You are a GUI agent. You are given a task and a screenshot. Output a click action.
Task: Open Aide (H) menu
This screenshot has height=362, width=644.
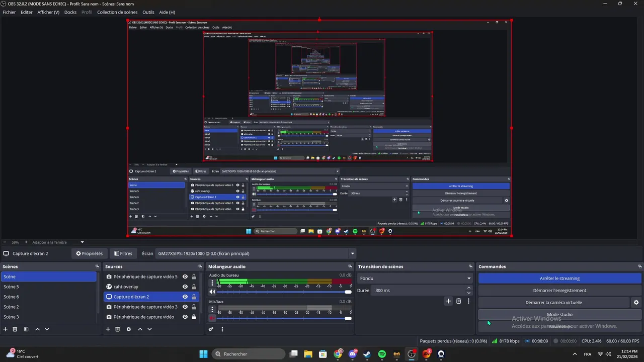[x=167, y=12]
